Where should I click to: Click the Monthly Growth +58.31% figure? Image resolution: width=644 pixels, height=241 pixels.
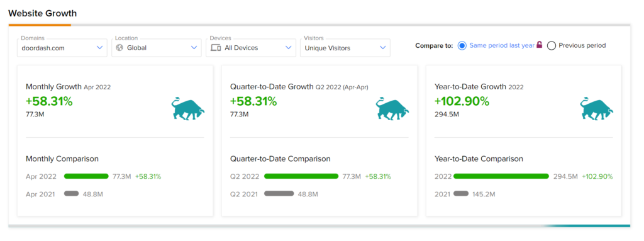(49, 101)
